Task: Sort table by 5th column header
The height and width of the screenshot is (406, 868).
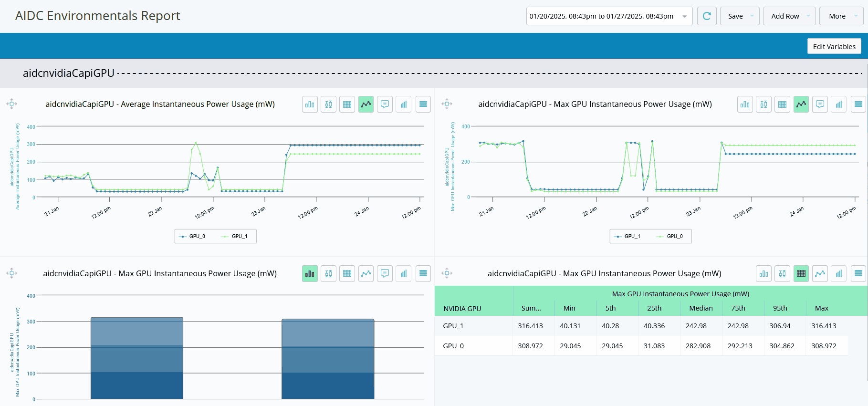Action: (x=610, y=308)
